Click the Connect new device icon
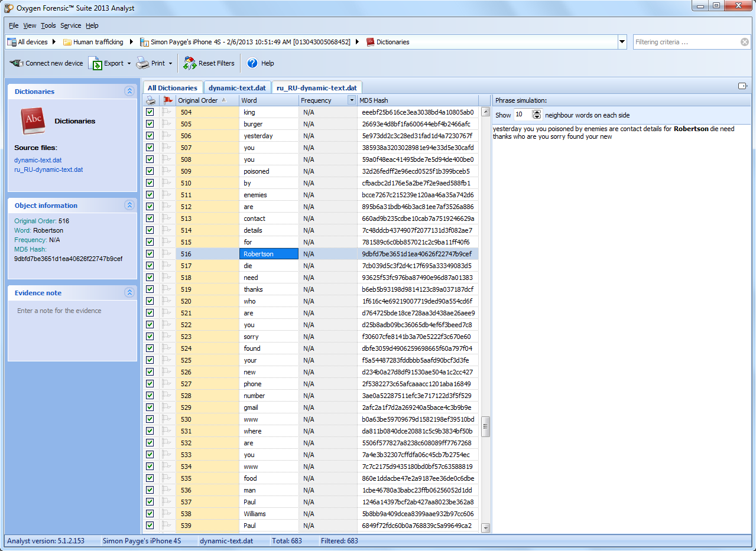This screenshot has height=551, width=756. [16, 63]
